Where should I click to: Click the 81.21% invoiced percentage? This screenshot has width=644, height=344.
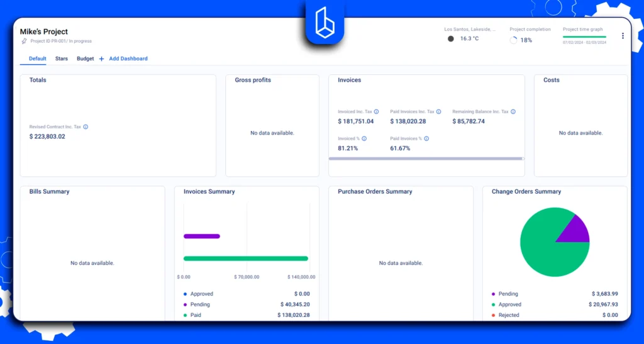[348, 148]
